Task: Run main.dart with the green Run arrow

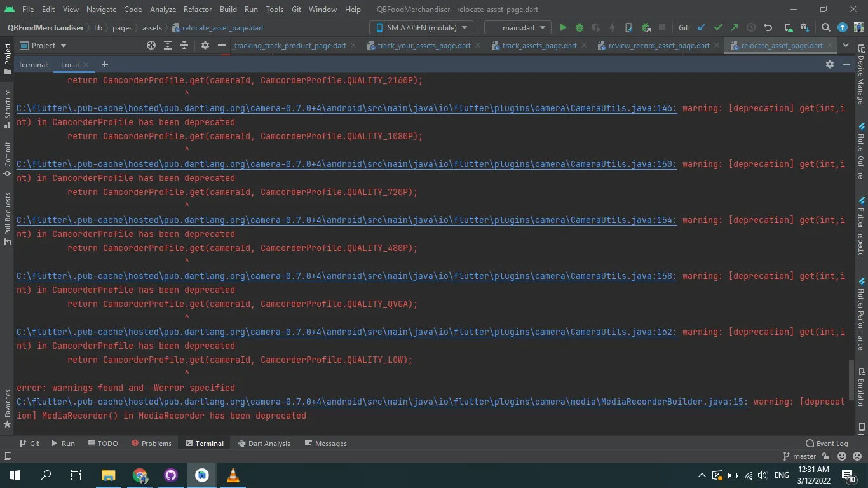Action: click(563, 28)
